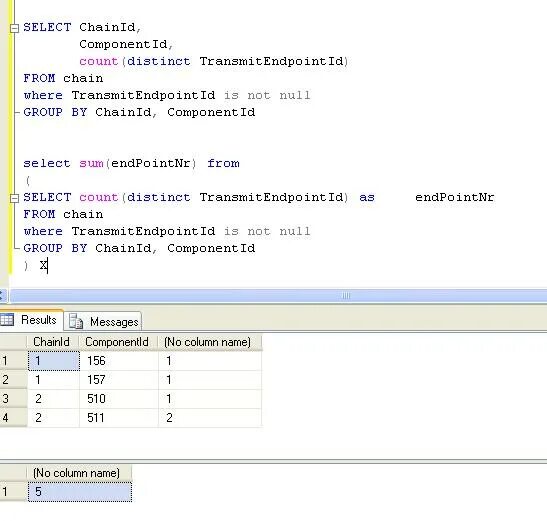This screenshot has width=547, height=521.
Task: Select row header 1 of first grid
Action: tap(13, 361)
